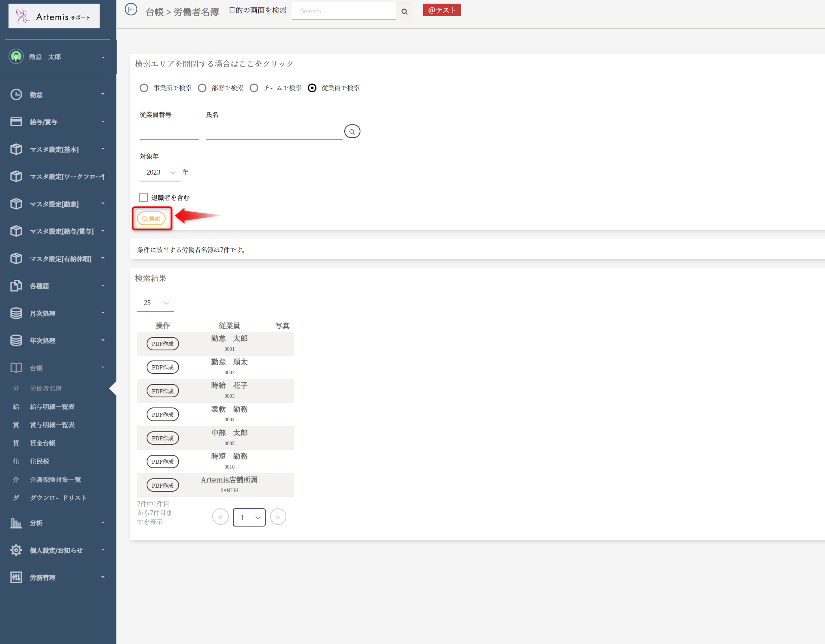Click the 労務管理 sliders icon

coord(16,577)
